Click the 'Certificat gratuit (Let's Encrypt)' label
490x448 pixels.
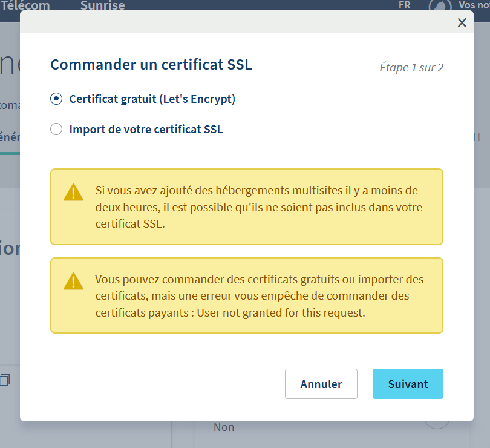[152, 99]
